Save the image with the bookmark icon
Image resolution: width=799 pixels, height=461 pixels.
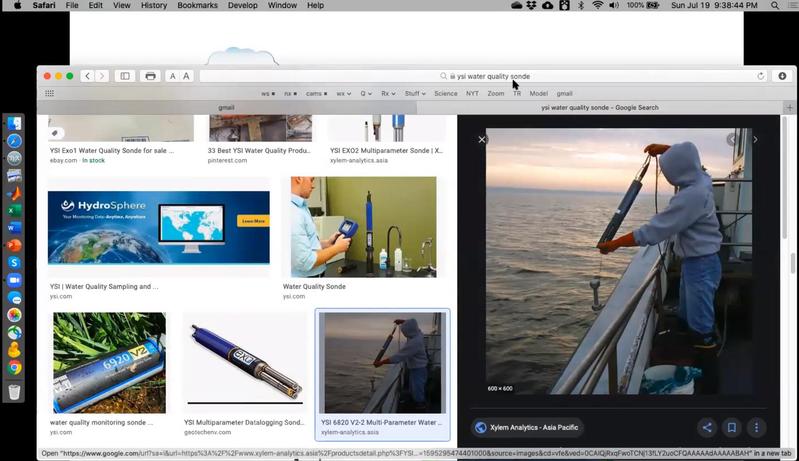tap(732, 428)
